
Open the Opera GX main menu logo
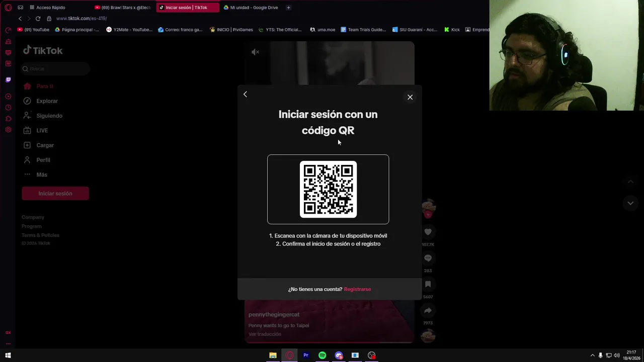[8, 8]
